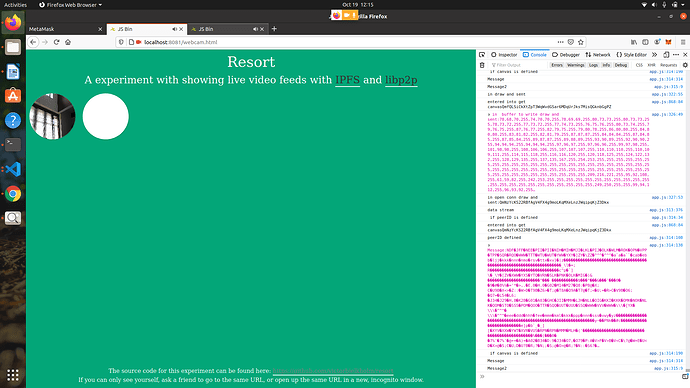Switch to the Console tab
This screenshot has width=690, height=388.
pyautogui.click(x=535, y=55)
